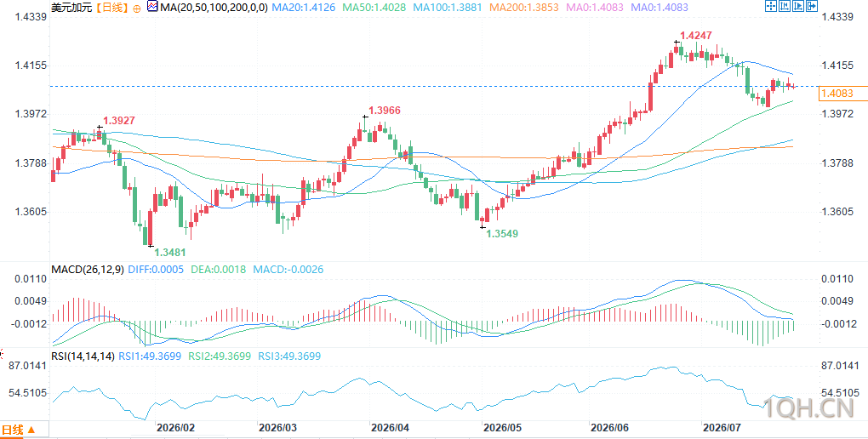Click the 1.4247 high price marker
The image size is (868, 439).
694,36
